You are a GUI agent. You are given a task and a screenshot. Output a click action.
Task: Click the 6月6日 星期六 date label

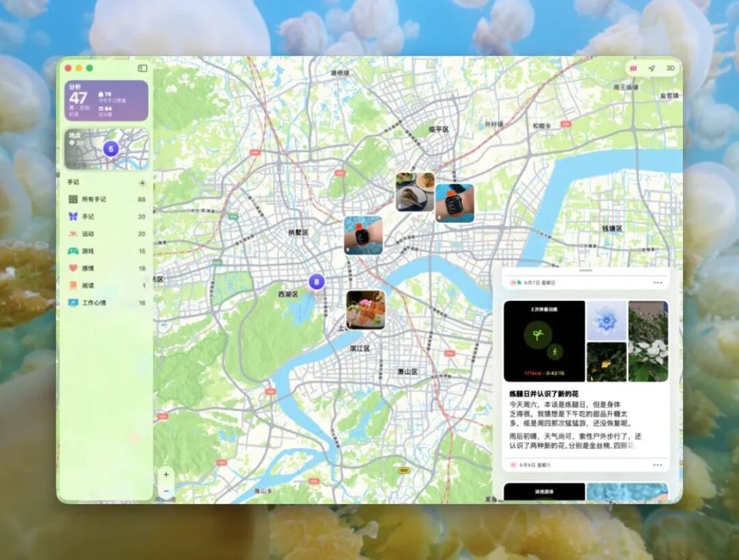535,465
